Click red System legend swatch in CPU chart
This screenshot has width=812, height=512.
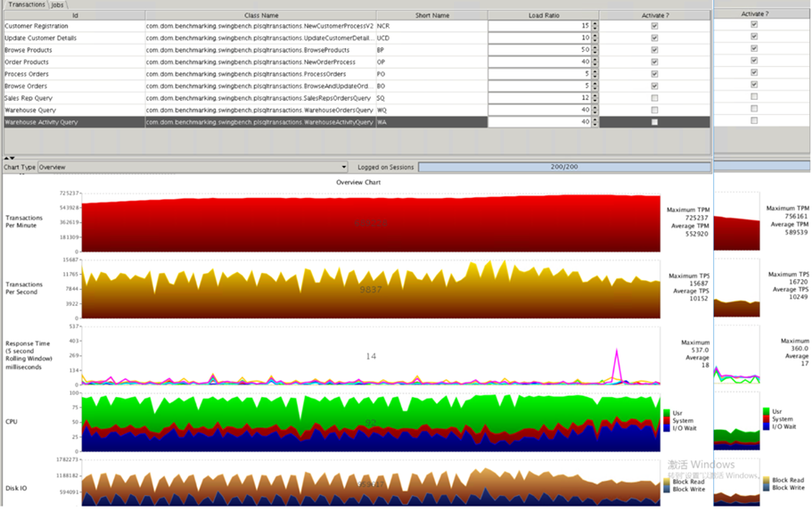667,420
